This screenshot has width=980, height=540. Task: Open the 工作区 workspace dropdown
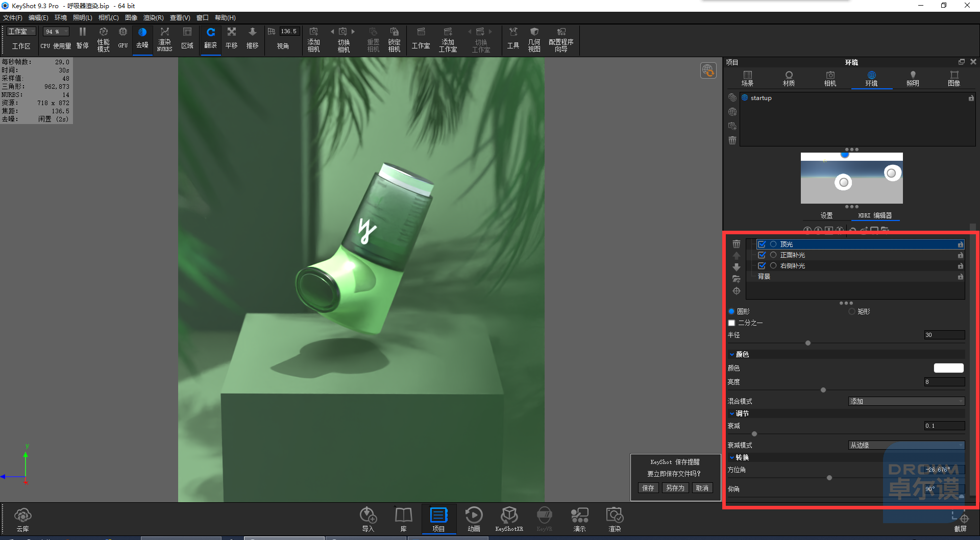point(21,32)
